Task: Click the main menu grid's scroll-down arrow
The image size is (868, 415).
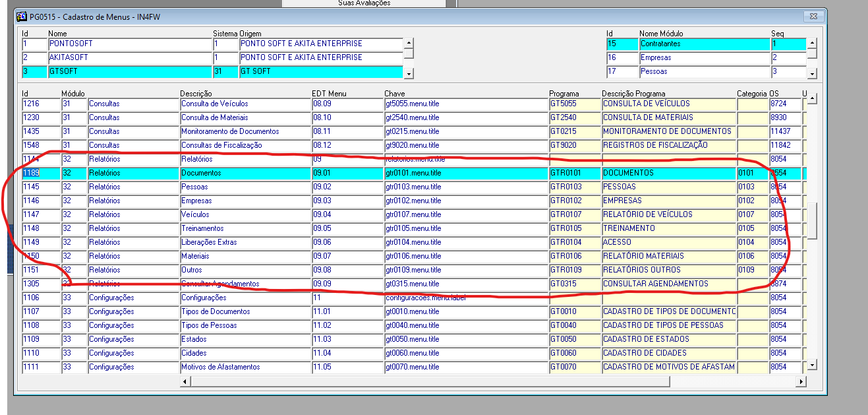Action: 813,365
